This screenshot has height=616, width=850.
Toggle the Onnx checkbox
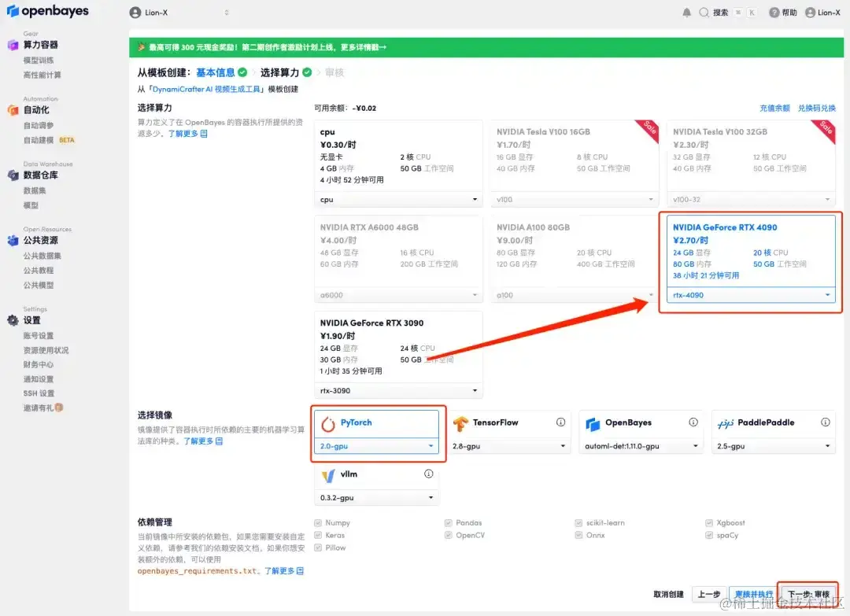tap(579, 535)
